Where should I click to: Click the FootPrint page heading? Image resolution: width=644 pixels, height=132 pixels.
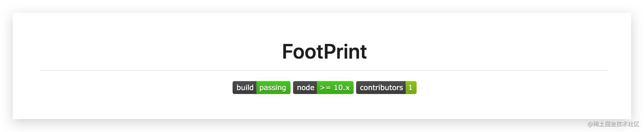(x=324, y=52)
